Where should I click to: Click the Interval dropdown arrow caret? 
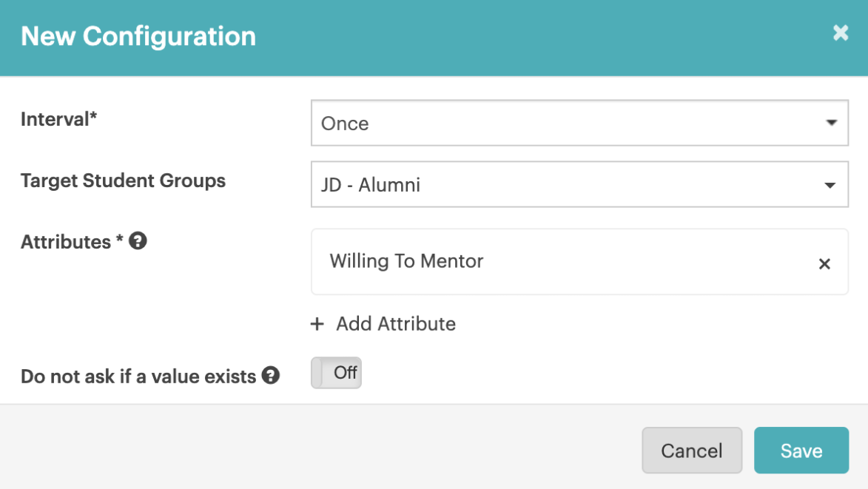(831, 124)
